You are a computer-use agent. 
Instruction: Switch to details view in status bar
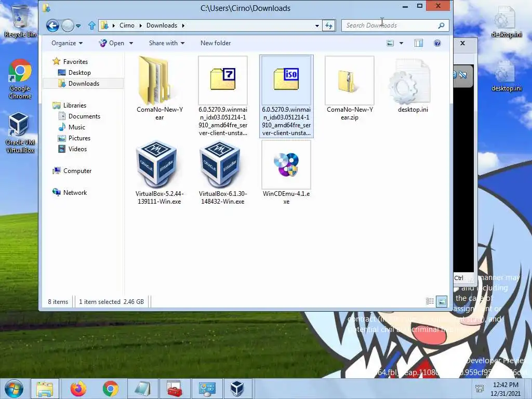[x=430, y=301]
